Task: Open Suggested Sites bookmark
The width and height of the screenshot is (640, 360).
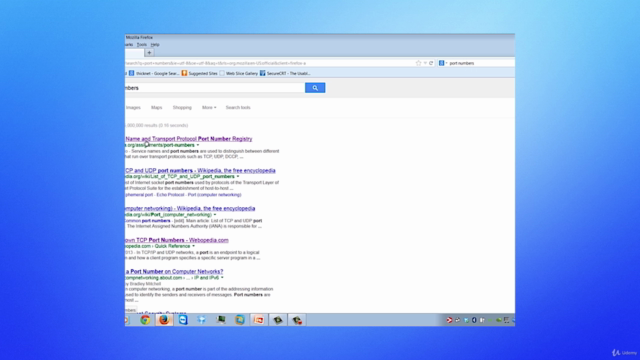Action: (x=200, y=73)
